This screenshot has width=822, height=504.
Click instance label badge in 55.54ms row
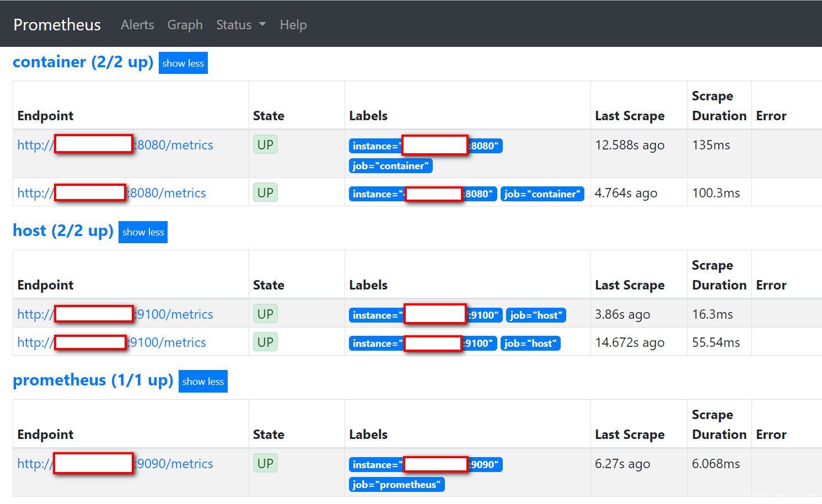coord(423,344)
